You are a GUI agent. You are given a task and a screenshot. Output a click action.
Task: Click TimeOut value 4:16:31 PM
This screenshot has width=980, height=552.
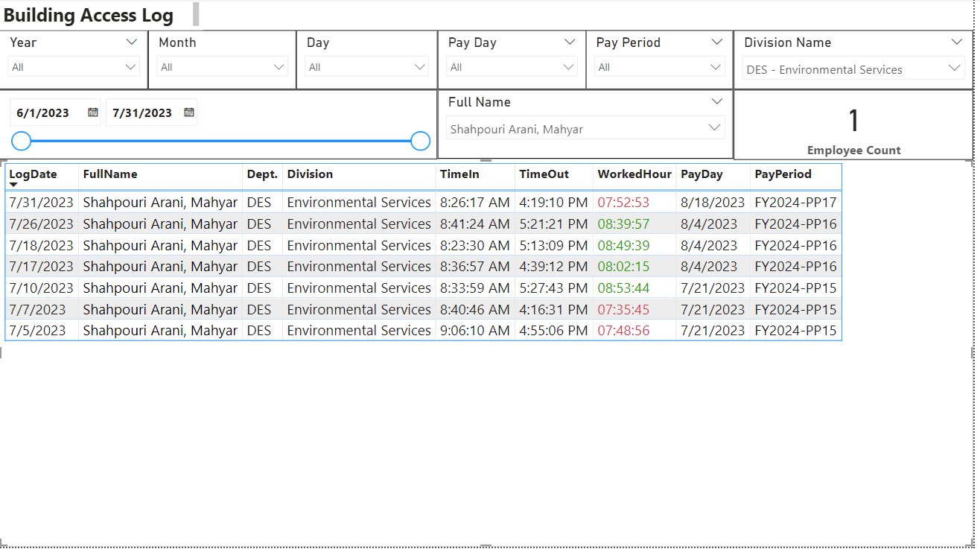pyautogui.click(x=553, y=309)
